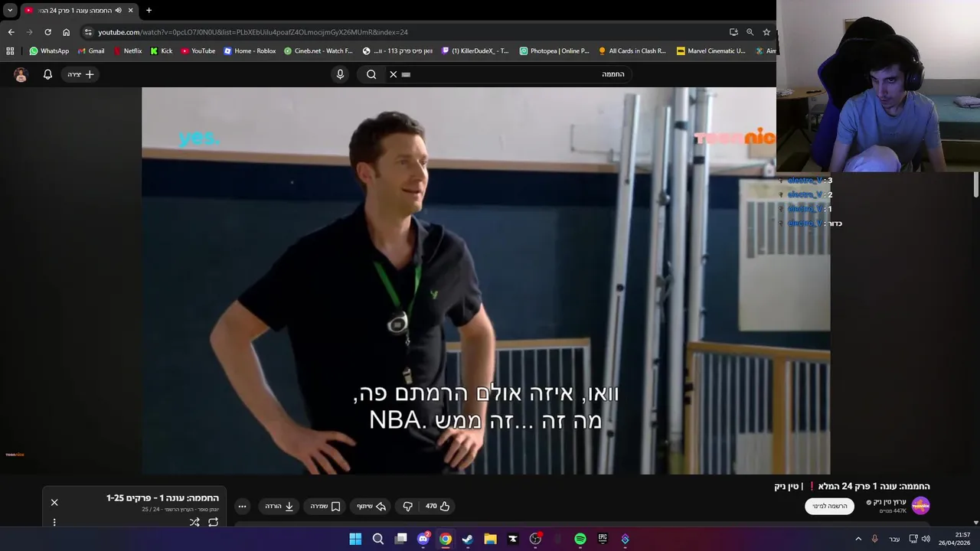Viewport: 980px width, 551px height.
Task: Open the Cineb.net bookmark
Action: tap(318, 51)
